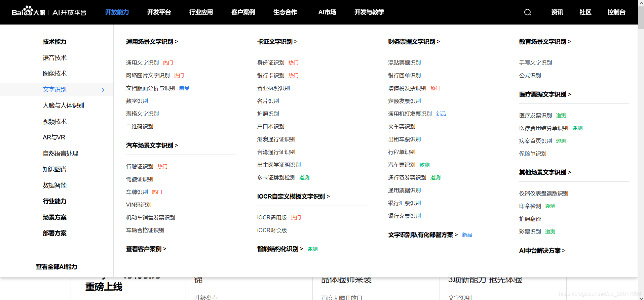Expand the 医疗票据文字识别 category heading
Screen dimensions: 644x300
click(545, 94)
